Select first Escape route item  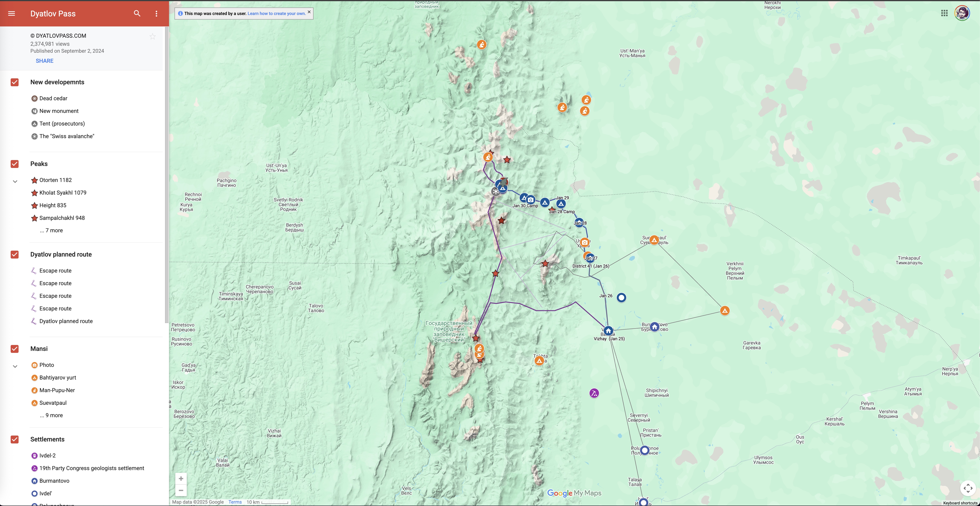coord(55,271)
